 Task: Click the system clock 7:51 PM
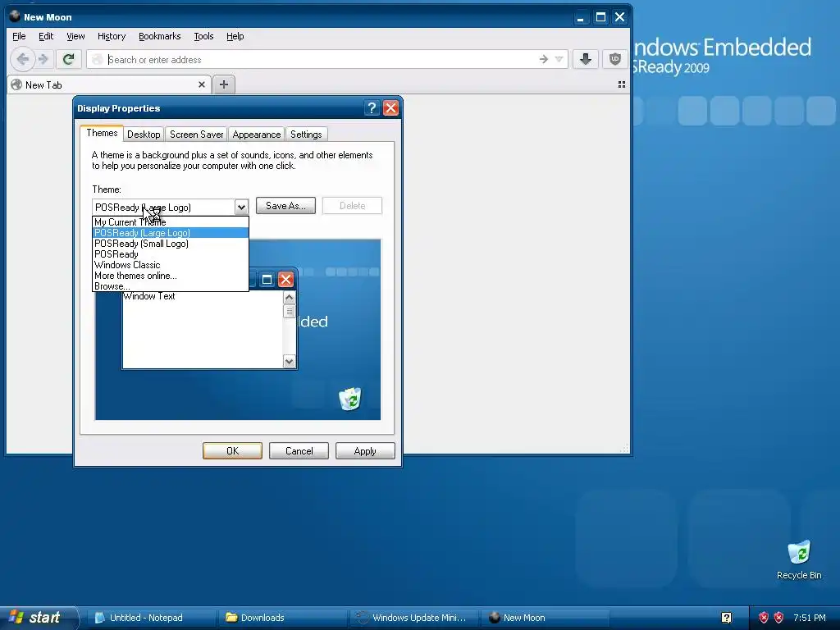(810, 618)
